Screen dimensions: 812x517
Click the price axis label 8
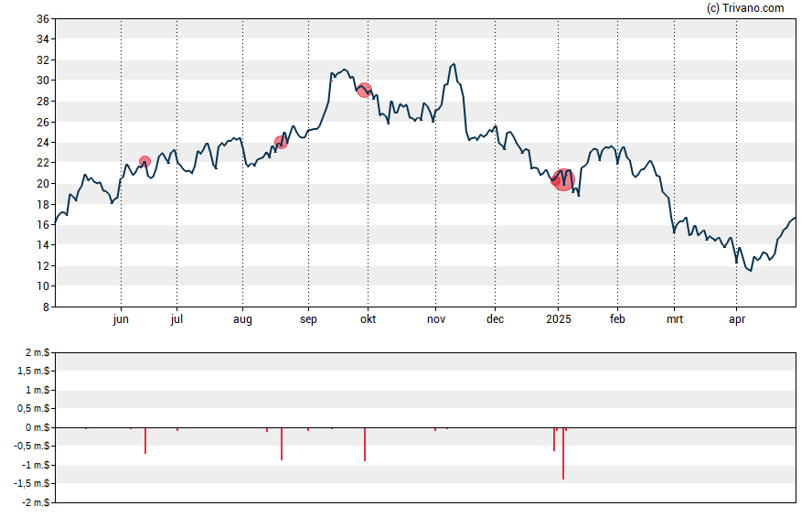pyautogui.click(x=46, y=307)
